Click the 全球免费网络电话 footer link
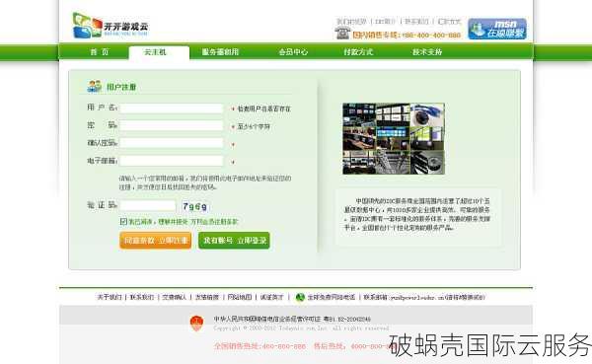Image resolution: width=592 pixels, height=364 pixels. point(332,298)
